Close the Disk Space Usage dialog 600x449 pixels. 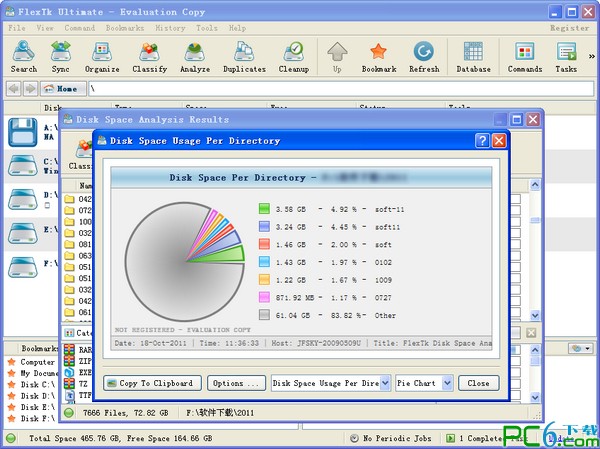pos(478,383)
